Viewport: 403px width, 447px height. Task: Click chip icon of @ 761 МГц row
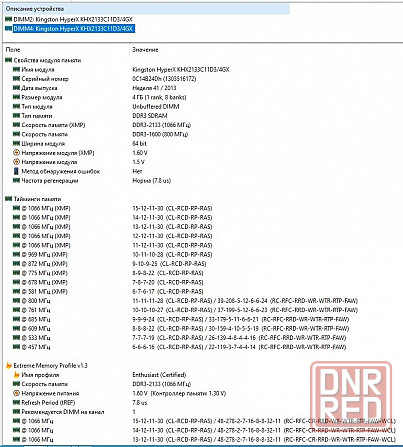(x=16, y=310)
